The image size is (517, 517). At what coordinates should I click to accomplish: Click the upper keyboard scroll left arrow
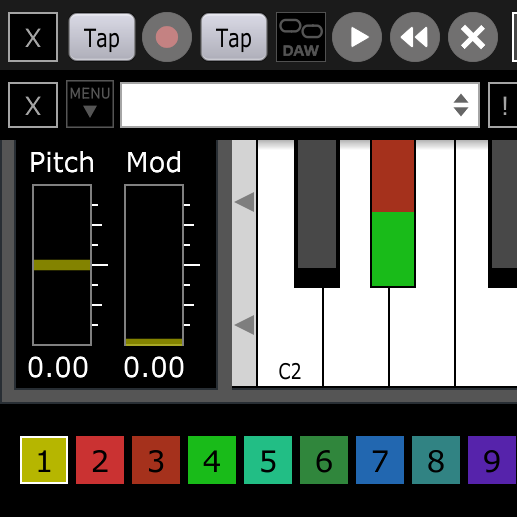click(245, 202)
